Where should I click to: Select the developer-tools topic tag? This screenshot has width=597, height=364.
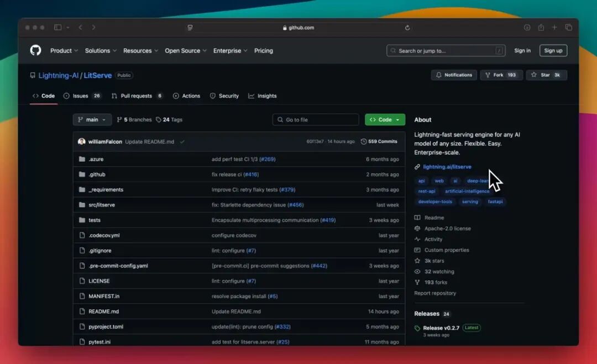click(x=435, y=202)
